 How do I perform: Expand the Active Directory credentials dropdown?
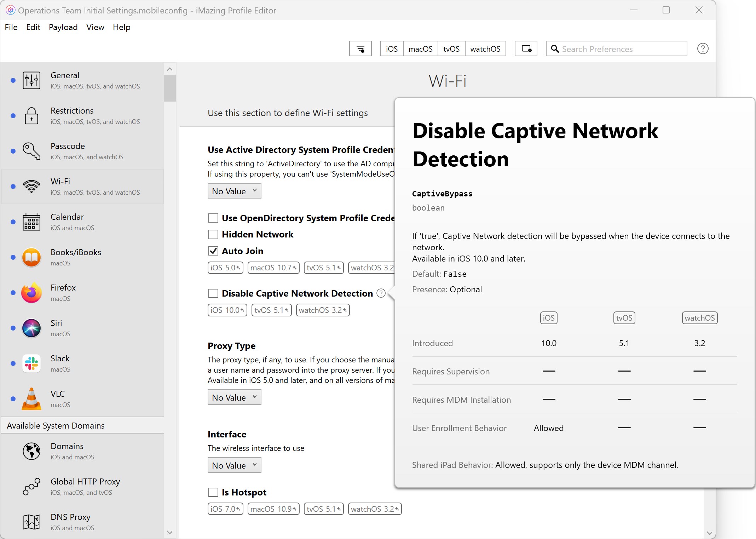[234, 191]
